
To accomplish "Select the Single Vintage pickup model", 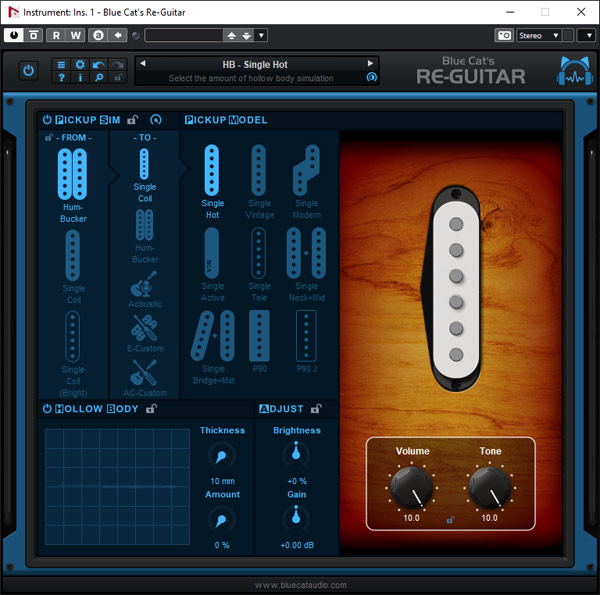I will coord(259,171).
